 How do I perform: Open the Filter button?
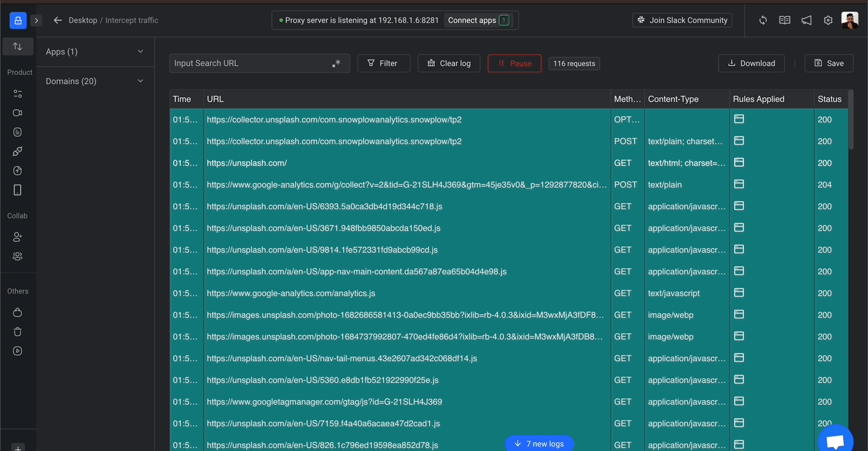point(383,63)
